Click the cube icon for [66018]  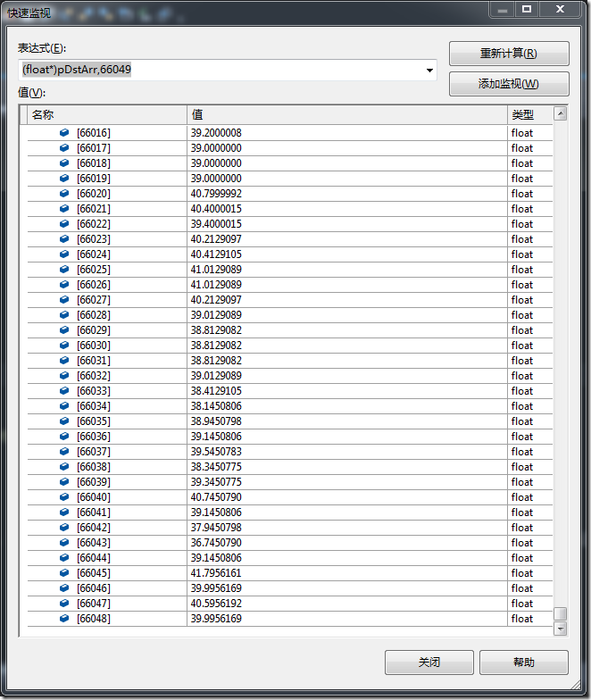[x=64, y=162]
